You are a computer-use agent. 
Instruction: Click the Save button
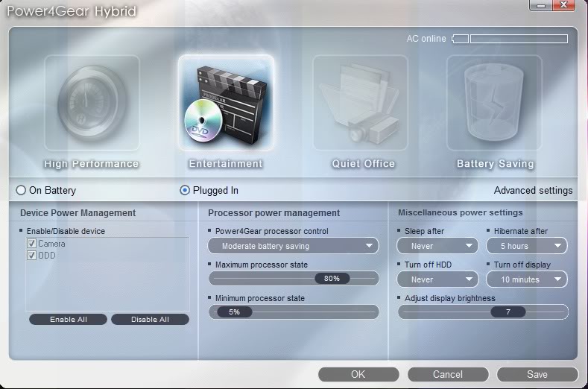[x=537, y=374]
